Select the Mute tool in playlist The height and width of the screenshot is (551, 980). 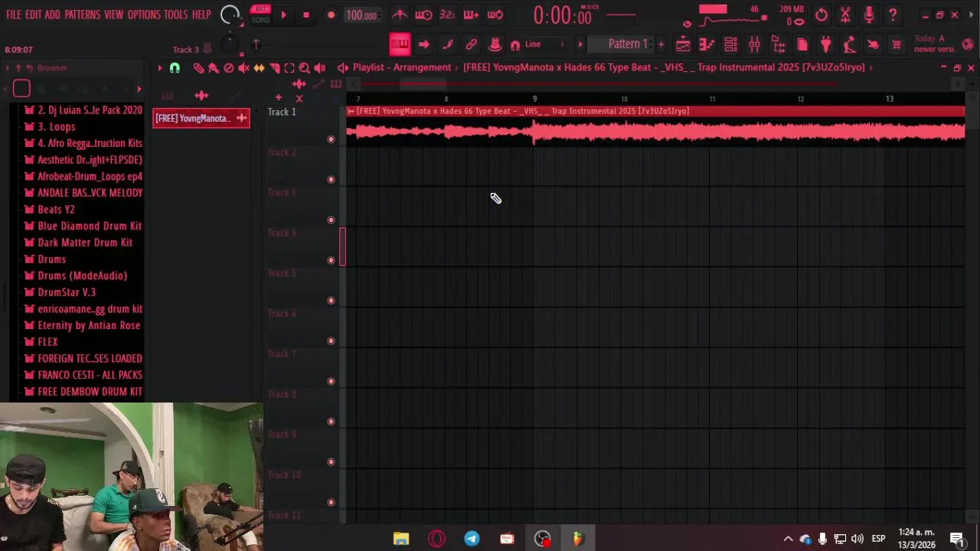(x=244, y=68)
